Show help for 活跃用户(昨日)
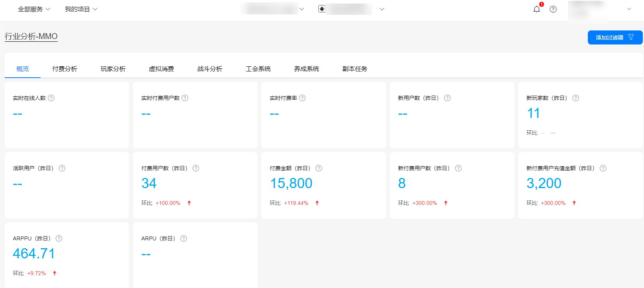Screen dimensions: 644x288 [x=62, y=168]
